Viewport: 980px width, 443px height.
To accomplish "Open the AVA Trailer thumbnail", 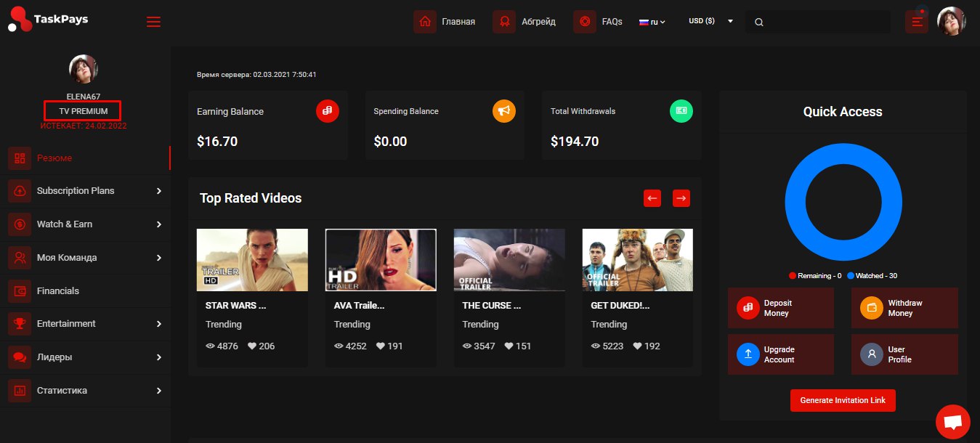I will tap(381, 260).
